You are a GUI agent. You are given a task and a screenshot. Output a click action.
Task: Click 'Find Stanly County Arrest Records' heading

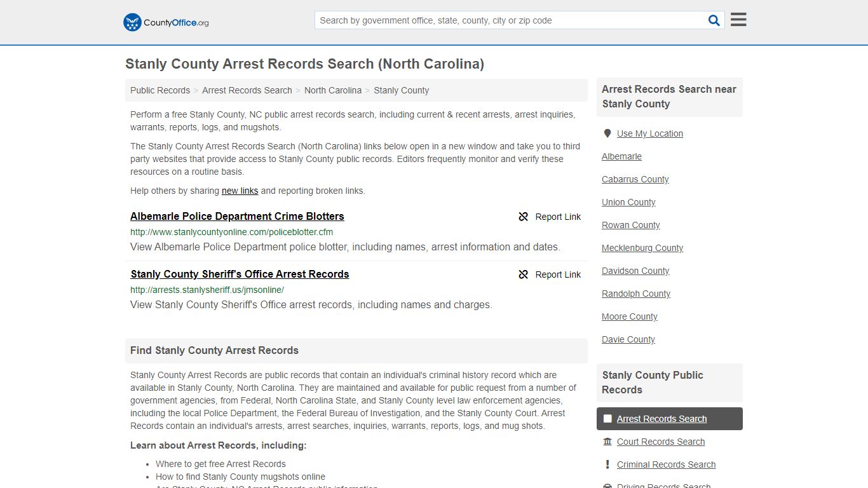pos(214,350)
